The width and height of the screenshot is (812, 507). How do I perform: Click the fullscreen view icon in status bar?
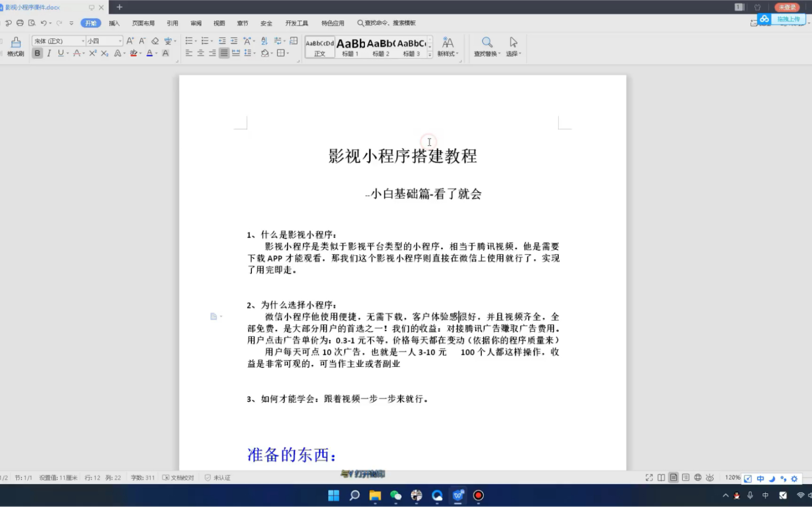649,477
